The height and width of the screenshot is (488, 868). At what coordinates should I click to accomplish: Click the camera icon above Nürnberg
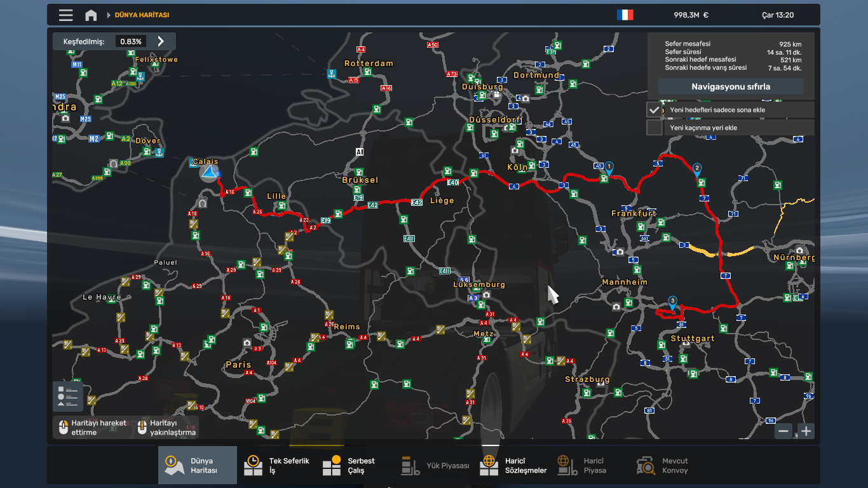click(799, 250)
